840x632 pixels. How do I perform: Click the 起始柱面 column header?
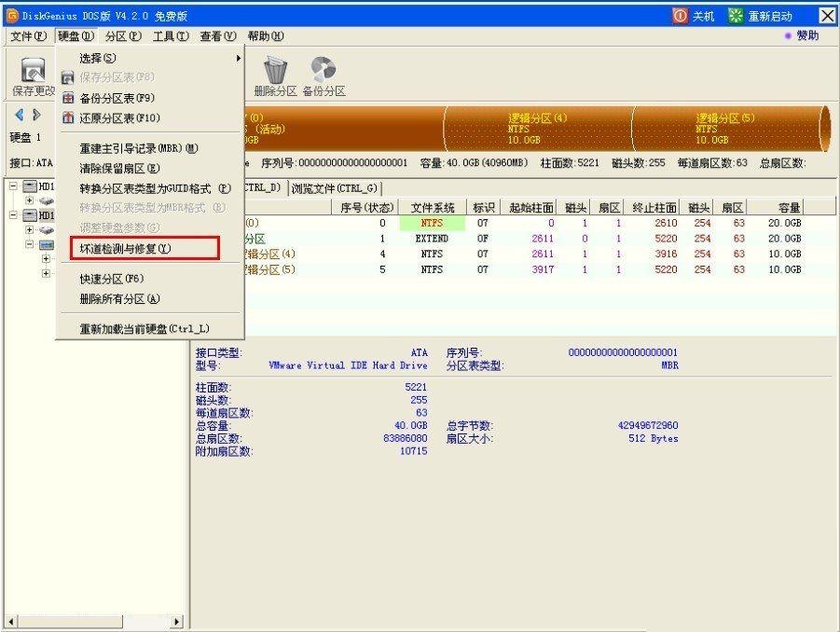(x=530, y=207)
